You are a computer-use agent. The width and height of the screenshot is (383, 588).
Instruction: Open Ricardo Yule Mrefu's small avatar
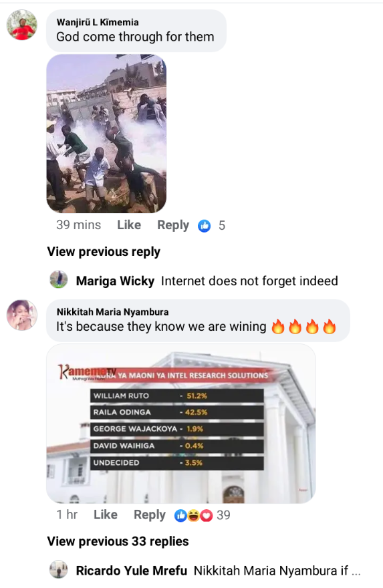(x=59, y=569)
